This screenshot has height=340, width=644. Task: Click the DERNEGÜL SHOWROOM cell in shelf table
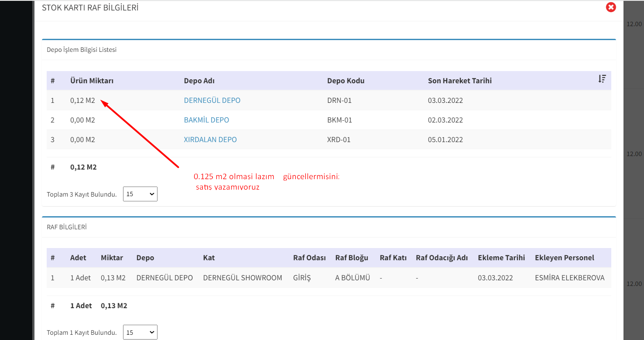[x=243, y=278]
